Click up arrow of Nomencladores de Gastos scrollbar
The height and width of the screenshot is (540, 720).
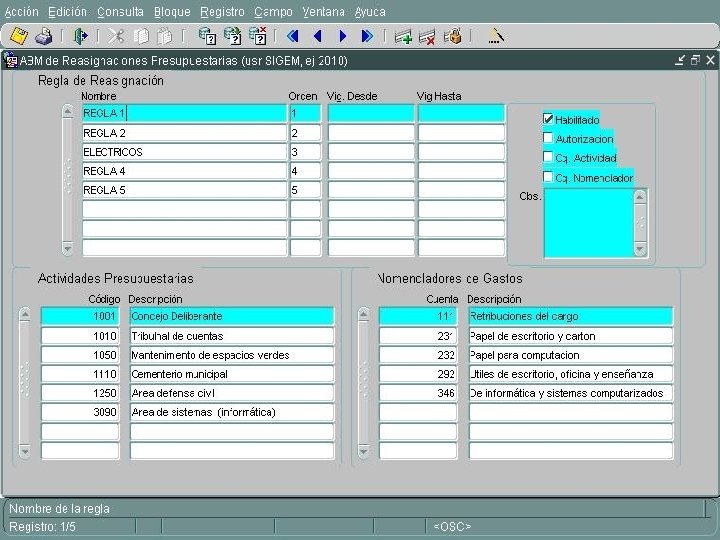click(363, 315)
